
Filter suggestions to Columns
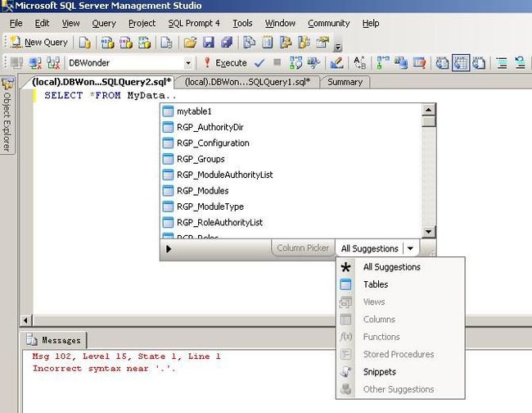[400, 320]
